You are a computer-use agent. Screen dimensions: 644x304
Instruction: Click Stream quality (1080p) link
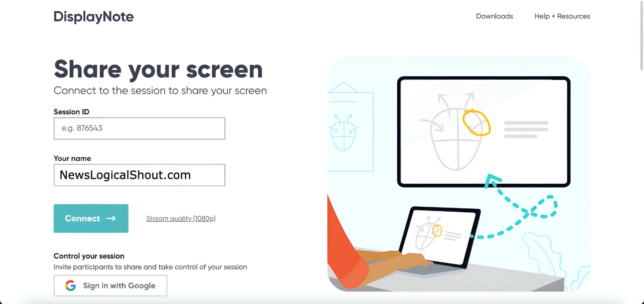[x=181, y=218]
